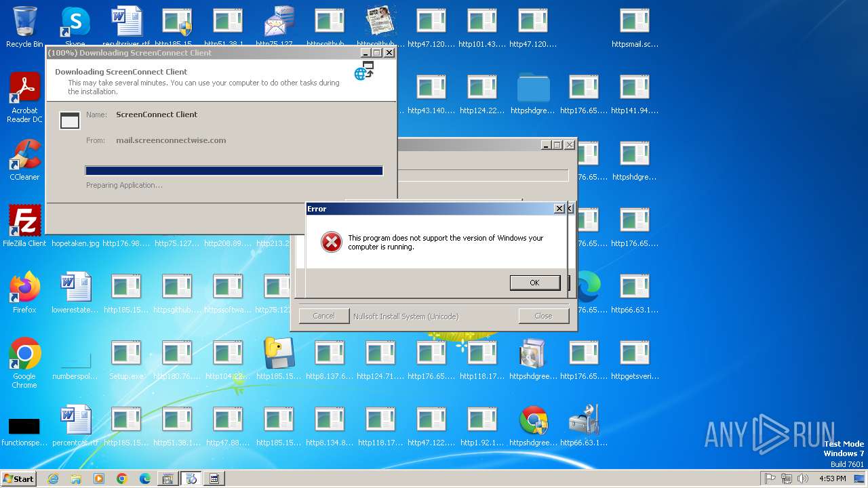Click the Cancel button in Nullsoft installer window

(x=323, y=316)
